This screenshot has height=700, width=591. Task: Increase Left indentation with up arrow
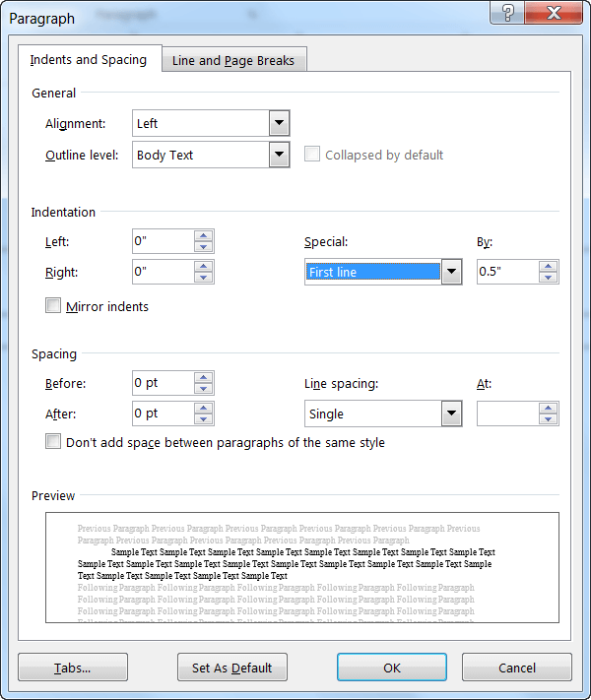204,236
